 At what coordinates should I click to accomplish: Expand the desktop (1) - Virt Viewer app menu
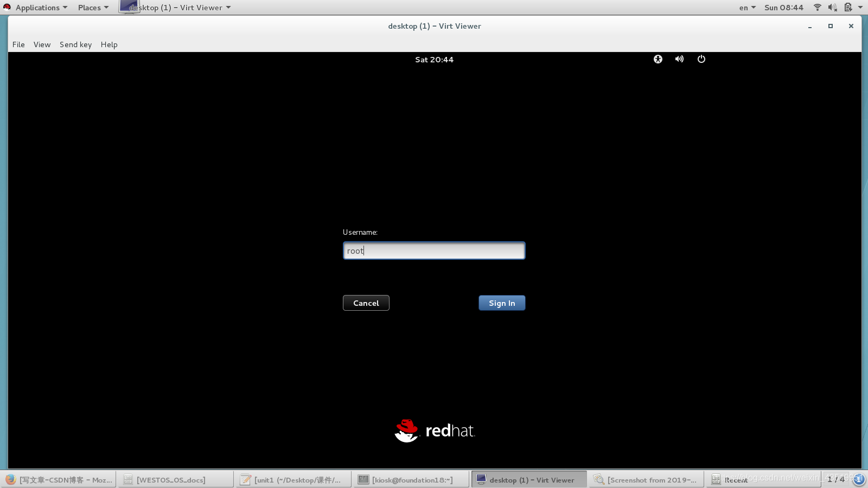180,8
